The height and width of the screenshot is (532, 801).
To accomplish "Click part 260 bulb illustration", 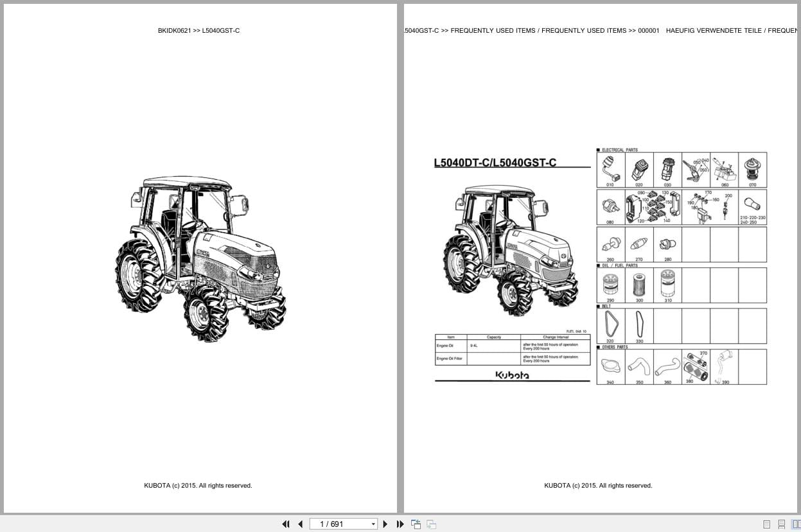I will pos(610,245).
